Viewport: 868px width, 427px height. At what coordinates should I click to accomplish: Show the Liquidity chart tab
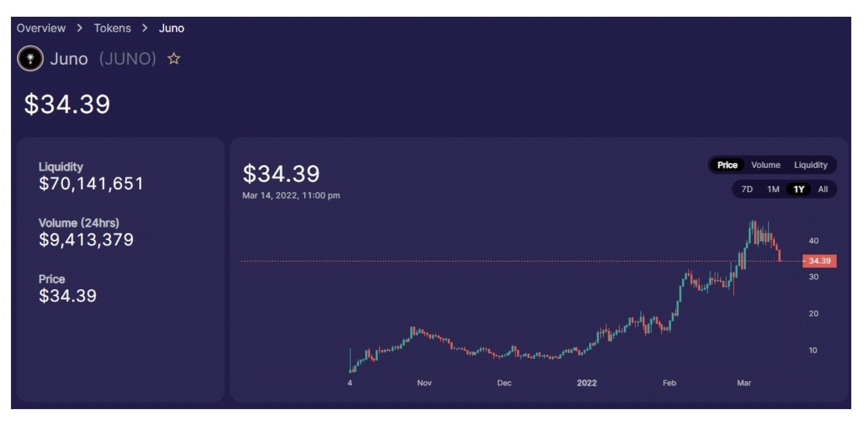[x=810, y=165]
